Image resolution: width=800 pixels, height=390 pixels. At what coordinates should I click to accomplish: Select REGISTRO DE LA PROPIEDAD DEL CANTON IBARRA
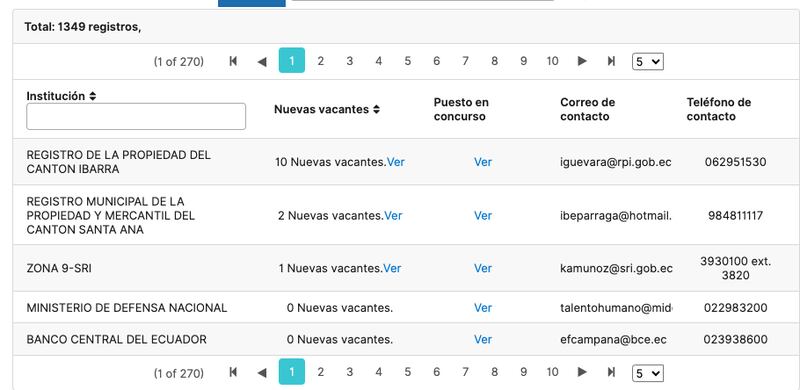click(118, 162)
